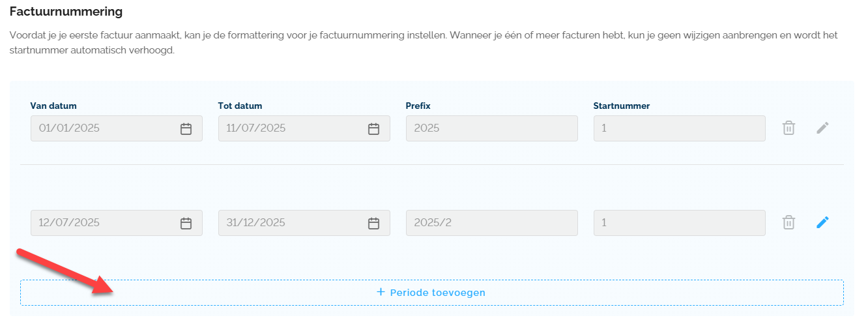868x322 pixels.
Task: Add a new period with Periode toevoegen
Action: (431, 293)
